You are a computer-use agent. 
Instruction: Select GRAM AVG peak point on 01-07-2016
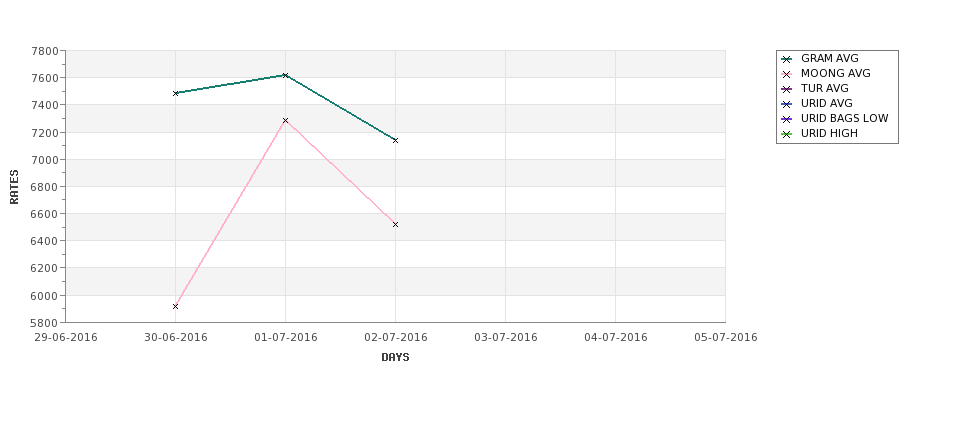click(x=285, y=75)
